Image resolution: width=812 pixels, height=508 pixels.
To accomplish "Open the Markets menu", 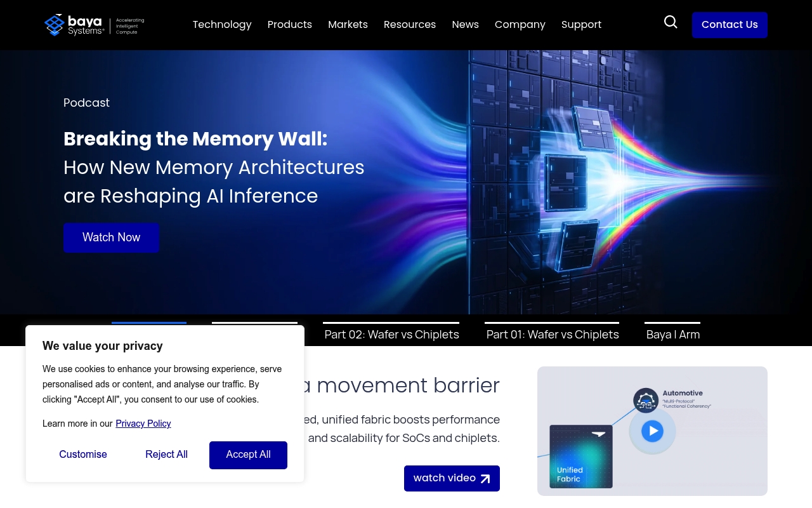I will [x=348, y=25].
